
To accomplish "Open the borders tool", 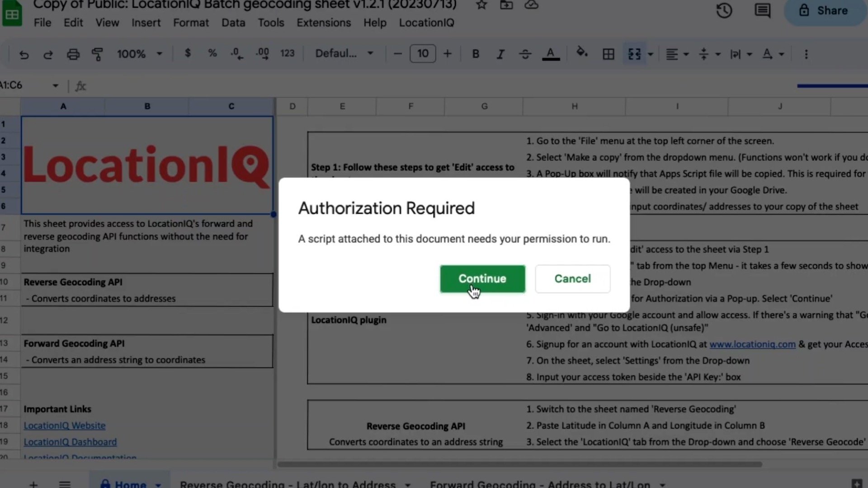I will tap(609, 54).
